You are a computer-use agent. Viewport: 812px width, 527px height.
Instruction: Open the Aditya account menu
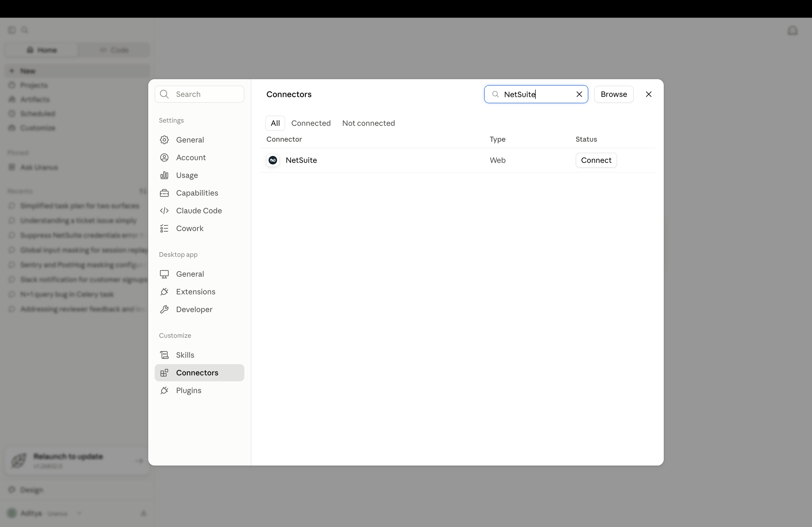click(44, 513)
